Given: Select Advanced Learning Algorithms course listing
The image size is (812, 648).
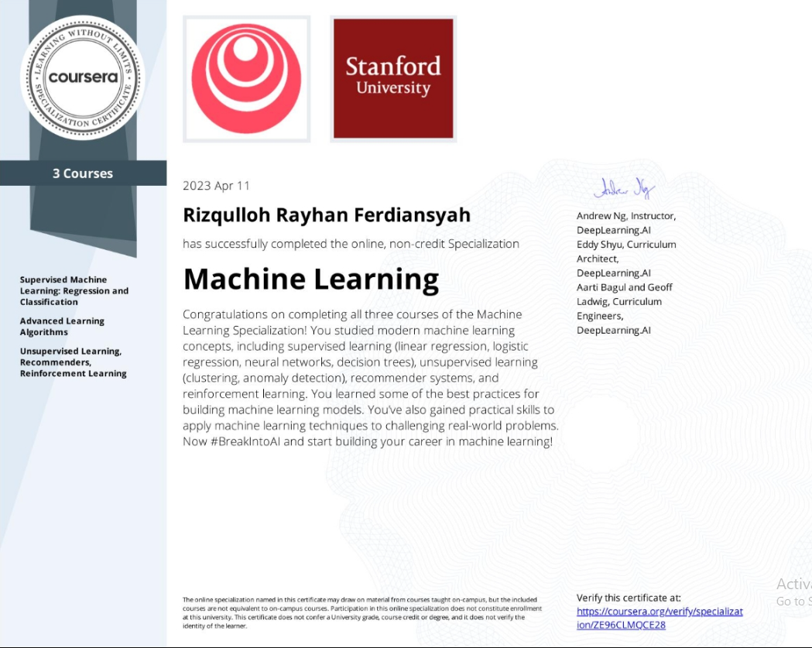Looking at the screenshot, I should tap(62, 326).
